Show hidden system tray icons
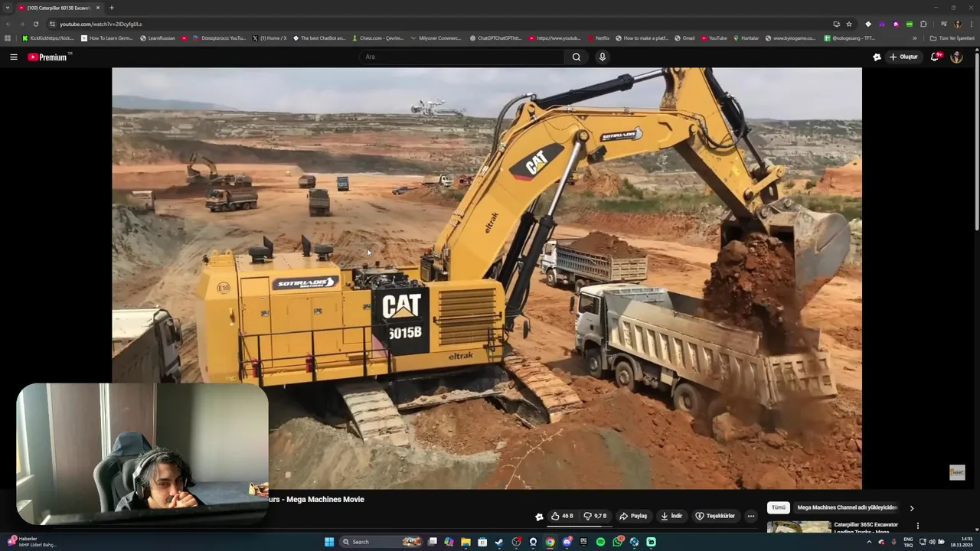This screenshot has width=980, height=551. tap(869, 542)
